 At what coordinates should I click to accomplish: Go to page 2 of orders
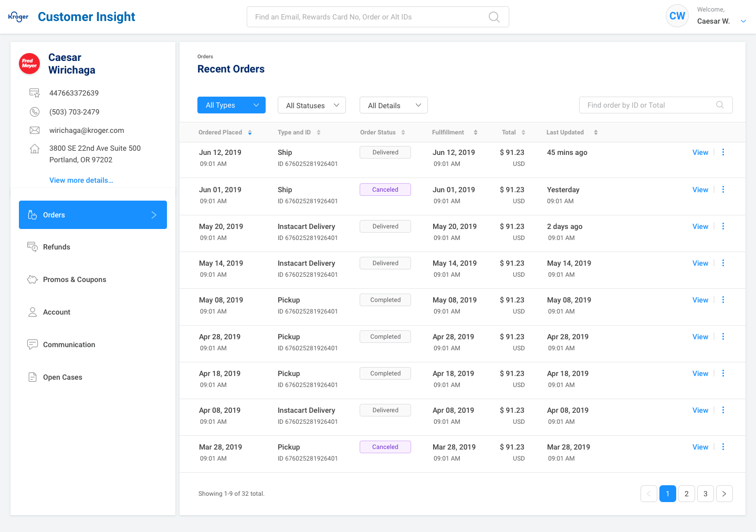click(686, 494)
